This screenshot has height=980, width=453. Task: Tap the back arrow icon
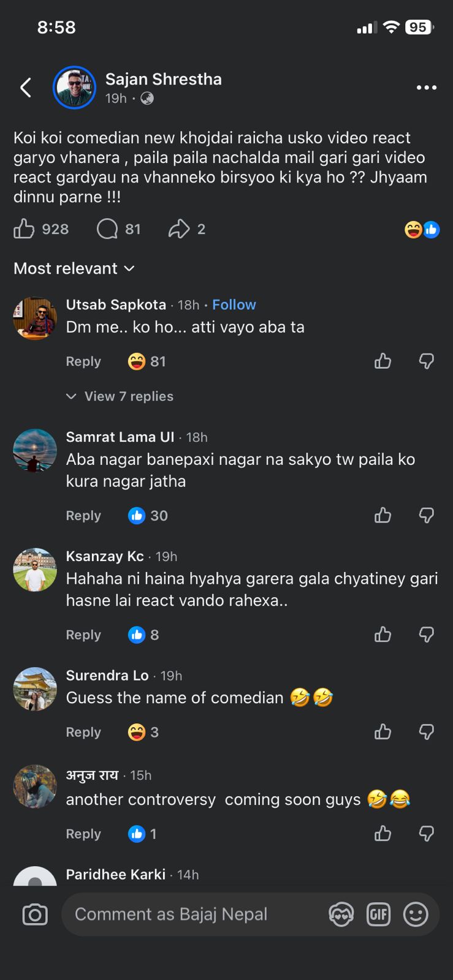pyautogui.click(x=26, y=88)
